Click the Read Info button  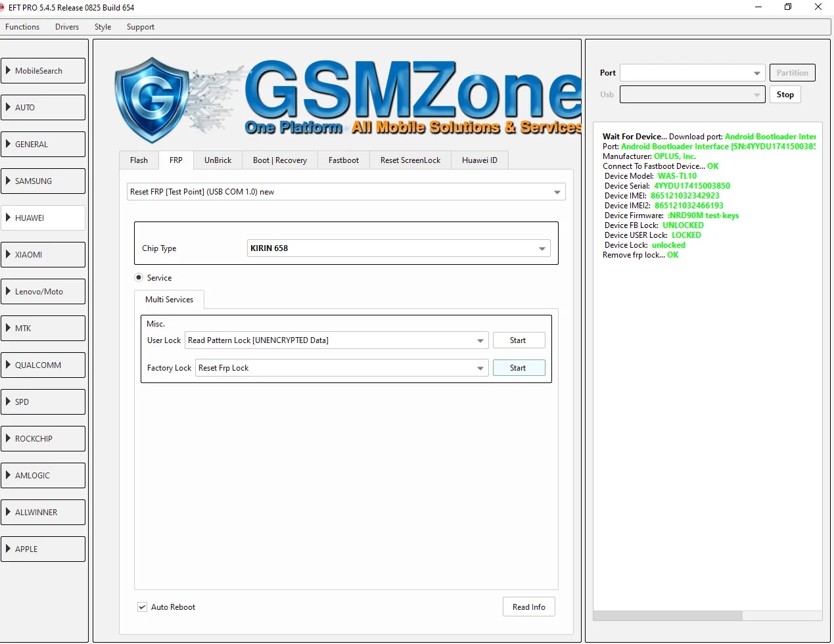pos(529,607)
